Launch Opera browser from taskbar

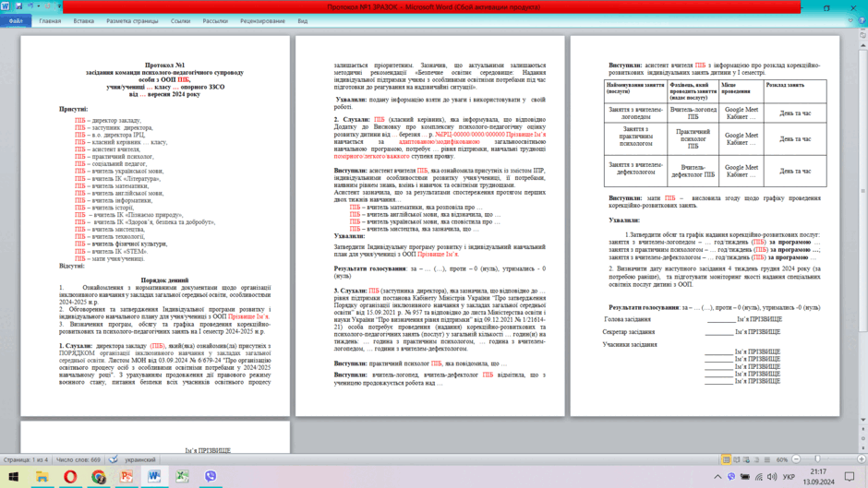pyautogui.click(x=70, y=476)
